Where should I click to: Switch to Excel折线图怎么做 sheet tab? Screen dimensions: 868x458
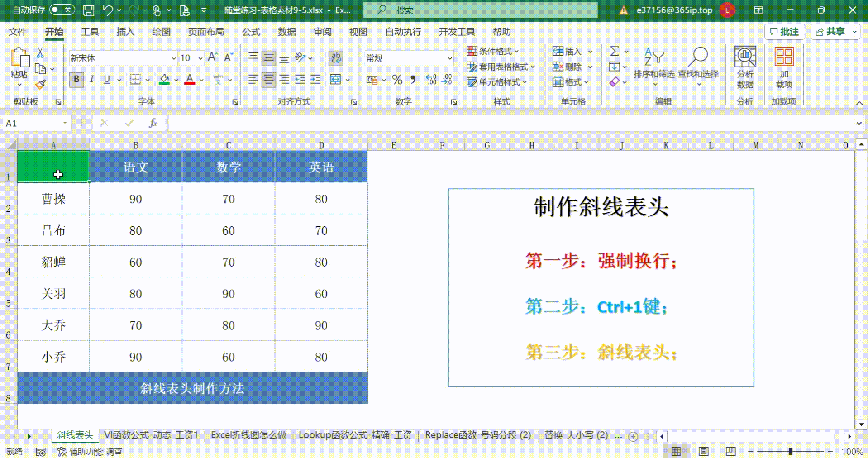248,435
